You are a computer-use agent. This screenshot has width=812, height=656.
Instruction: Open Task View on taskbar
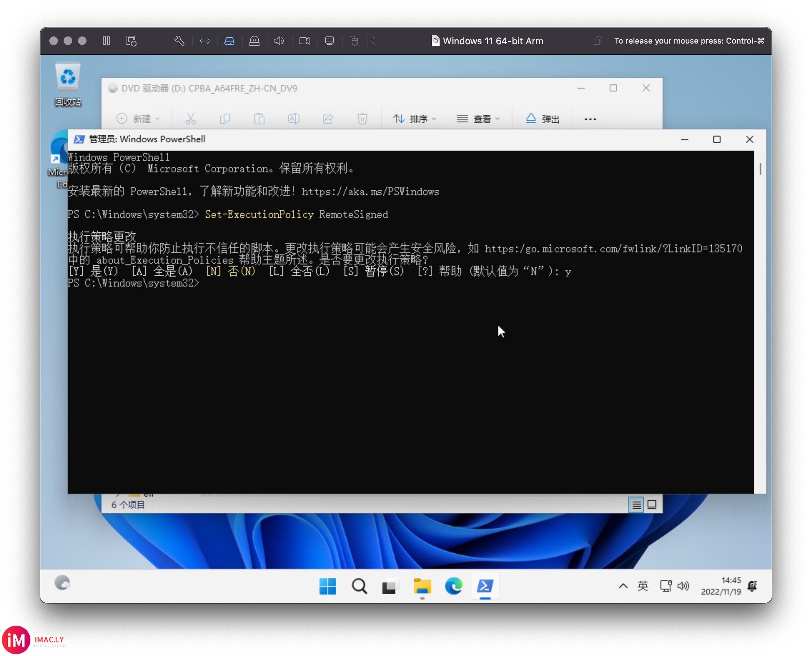tap(391, 586)
